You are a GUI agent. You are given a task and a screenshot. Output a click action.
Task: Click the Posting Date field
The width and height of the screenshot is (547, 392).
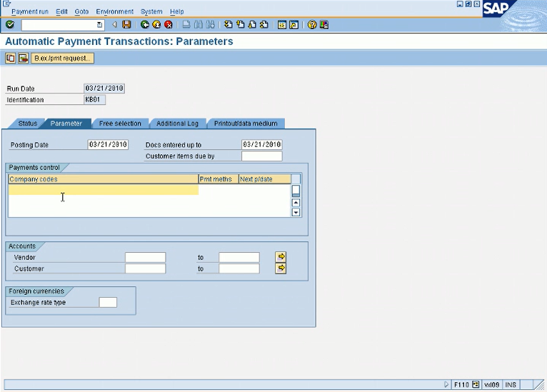tap(108, 145)
